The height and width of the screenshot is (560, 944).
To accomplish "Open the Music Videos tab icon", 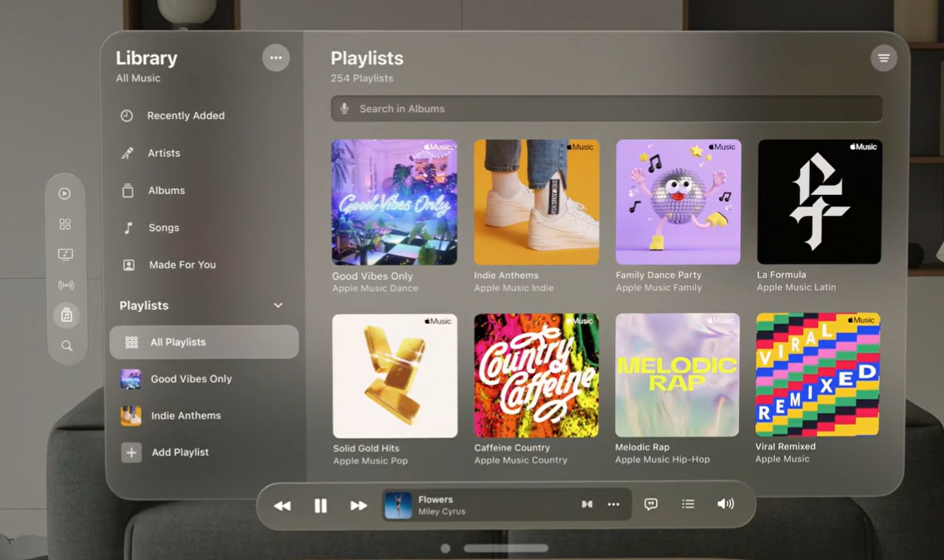I will point(65,254).
